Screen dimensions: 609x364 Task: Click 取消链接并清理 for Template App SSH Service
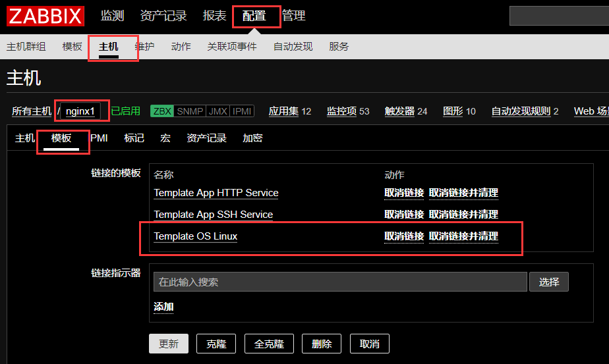click(x=463, y=215)
